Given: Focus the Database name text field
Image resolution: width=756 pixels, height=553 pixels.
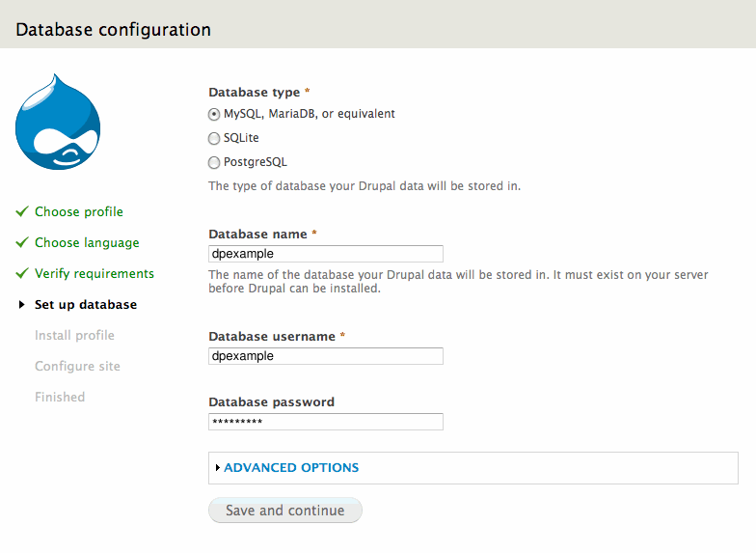Looking at the screenshot, I should point(325,254).
